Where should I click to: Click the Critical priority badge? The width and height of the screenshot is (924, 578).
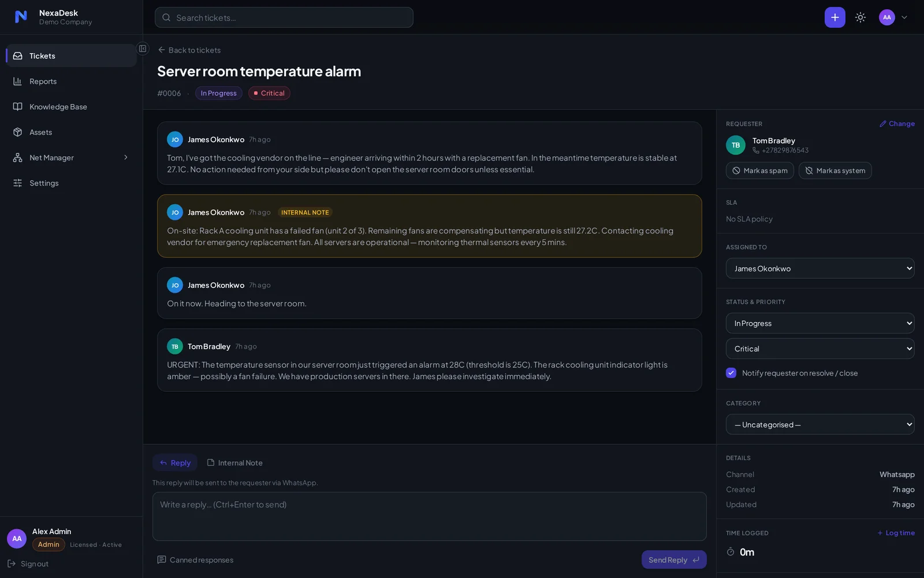click(269, 93)
